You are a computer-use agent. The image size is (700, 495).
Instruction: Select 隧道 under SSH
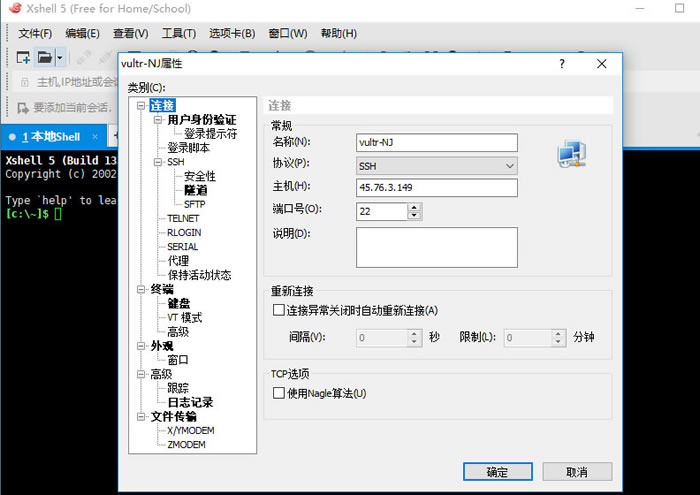coord(196,190)
